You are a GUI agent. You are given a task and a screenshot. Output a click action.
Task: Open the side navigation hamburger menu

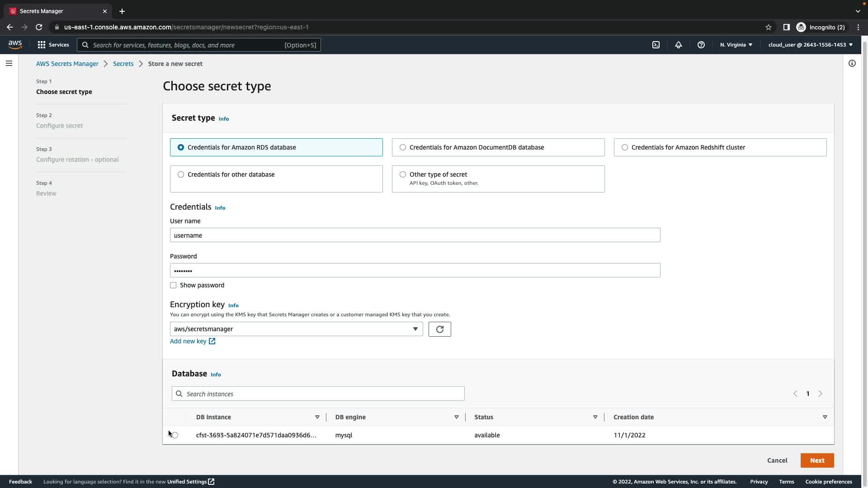[9, 63]
